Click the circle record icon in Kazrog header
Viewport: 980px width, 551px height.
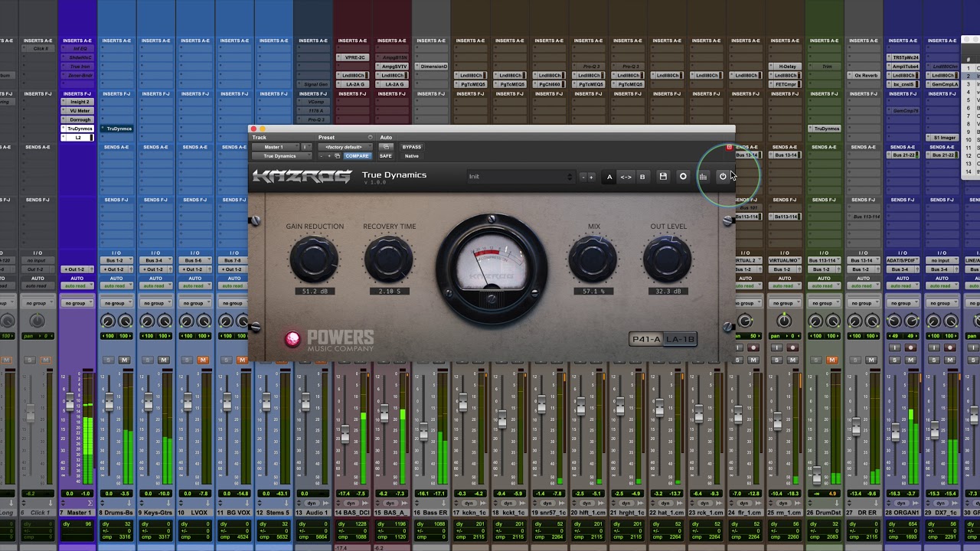683,177
